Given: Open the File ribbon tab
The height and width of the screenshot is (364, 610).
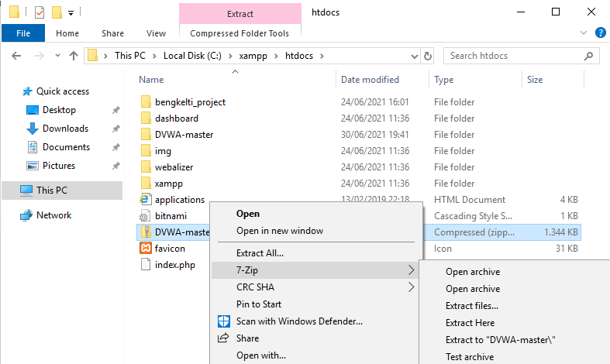Looking at the screenshot, I should [23, 33].
